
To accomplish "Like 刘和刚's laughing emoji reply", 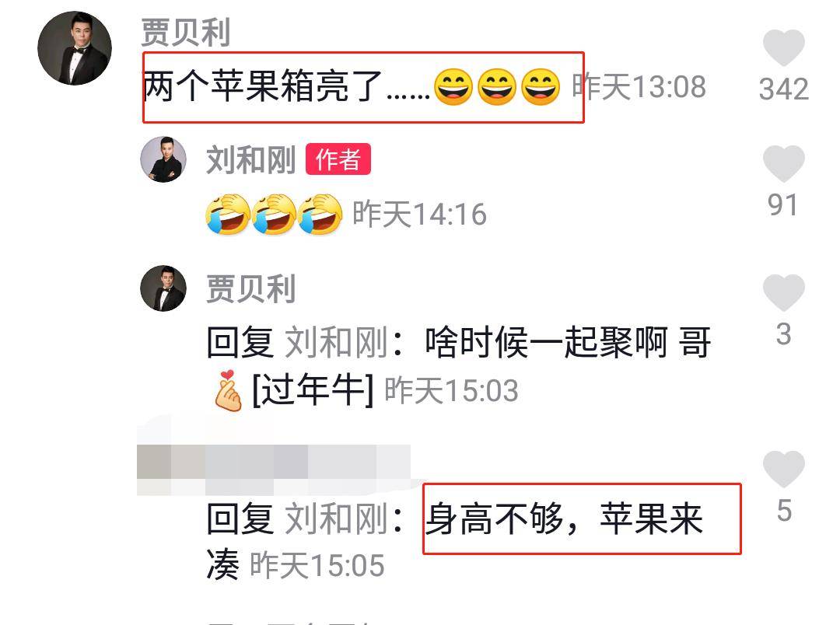I will click(783, 164).
